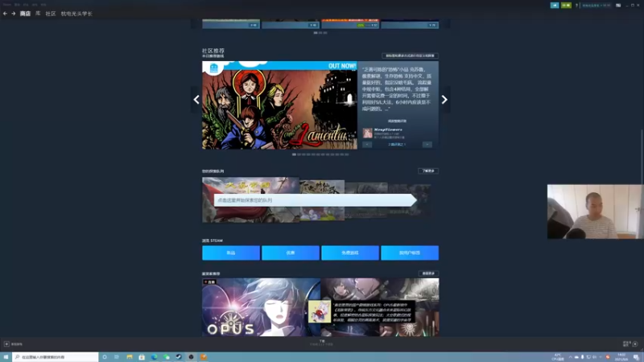The image size is (644, 362).
Task: Click the Windows taskbar search box
Action: coord(56,357)
